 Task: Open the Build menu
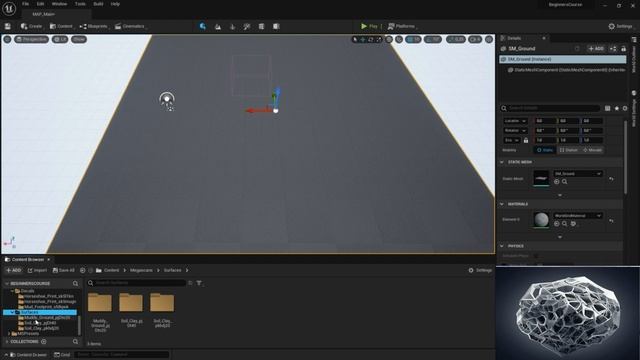coord(98,4)
